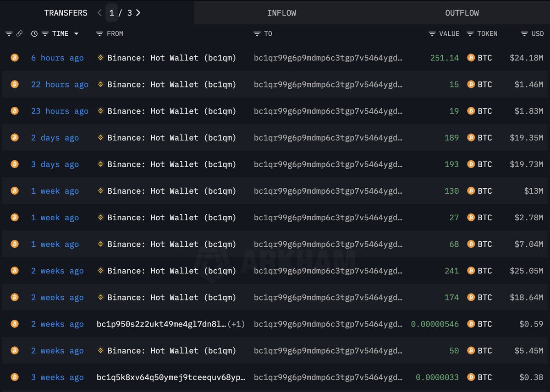Go to previous transfers page
This screenshot has width=550, height=392.
point(99,13)
